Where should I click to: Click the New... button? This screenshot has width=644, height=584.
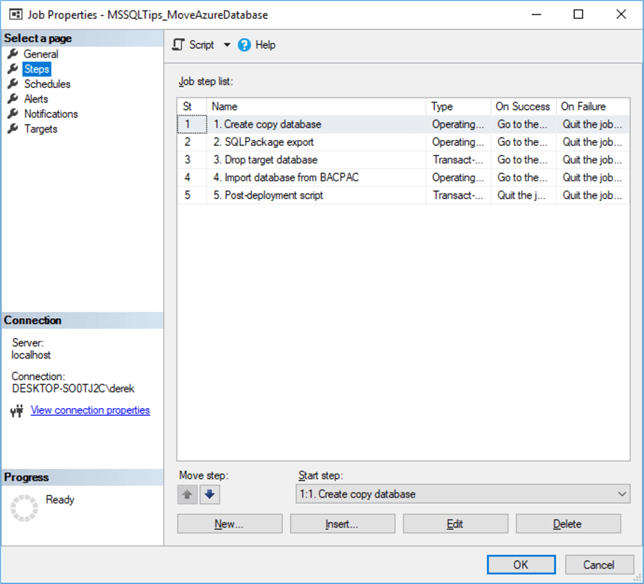pyautogui.click(x=230, y=524)
